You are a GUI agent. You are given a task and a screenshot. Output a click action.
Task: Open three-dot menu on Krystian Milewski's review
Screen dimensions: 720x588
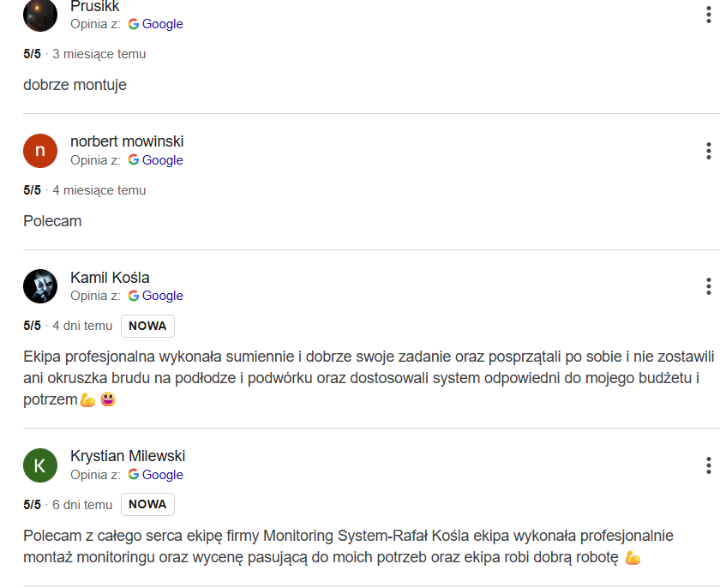708,465
